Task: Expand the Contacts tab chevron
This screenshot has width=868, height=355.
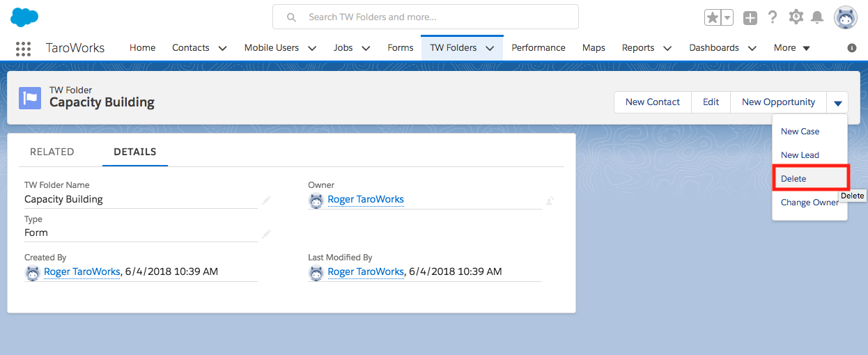Action: tap(223, 48)
